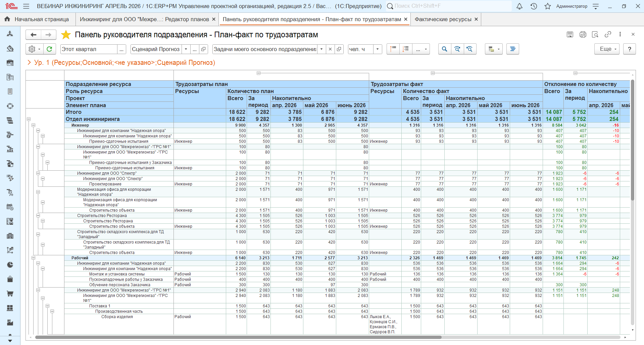This screenshot has width=644, height=345.
Task: Save report with the diskette icon
Action: tap(570, 34)
